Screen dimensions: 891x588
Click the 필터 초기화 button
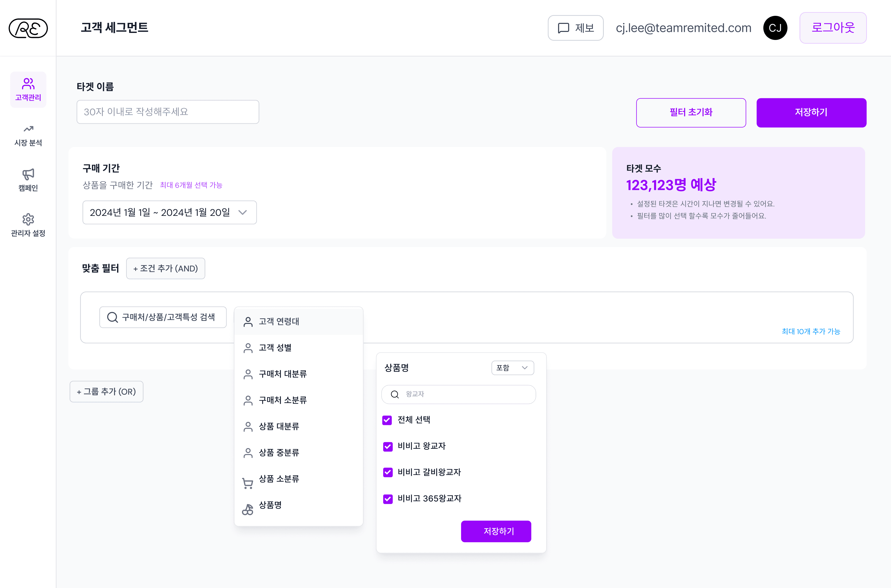[x=691, y=113]
